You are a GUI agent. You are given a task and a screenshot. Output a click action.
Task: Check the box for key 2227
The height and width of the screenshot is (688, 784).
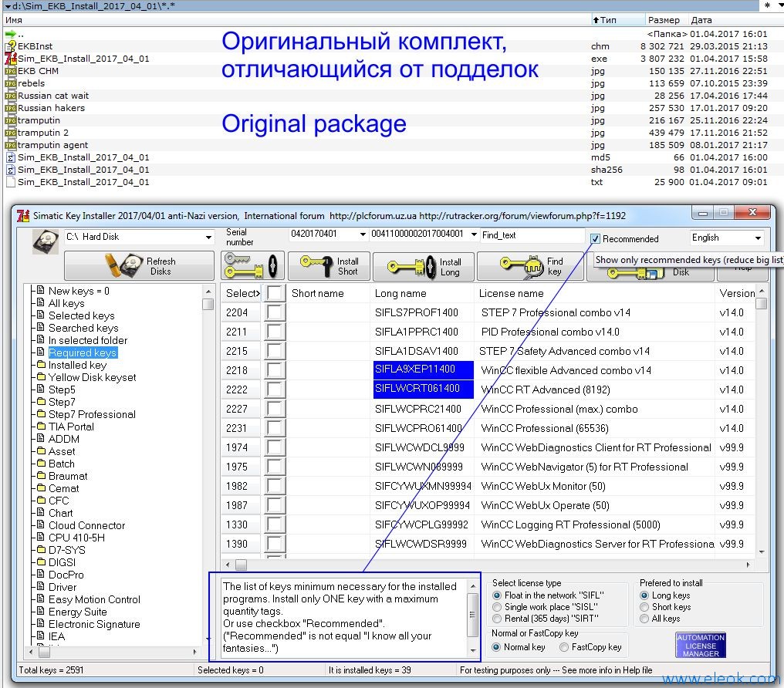(275, 409)
